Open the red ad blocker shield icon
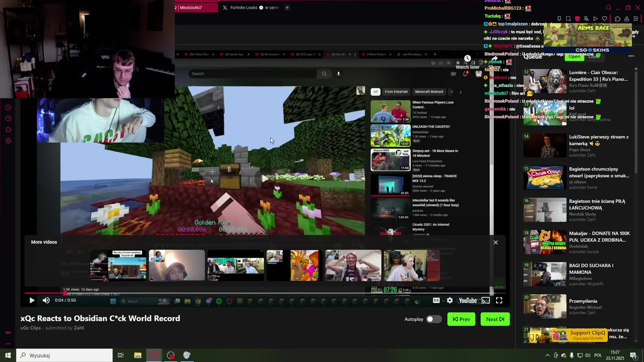Viewport: 644px width, 362px height. (x=577, y=19)
